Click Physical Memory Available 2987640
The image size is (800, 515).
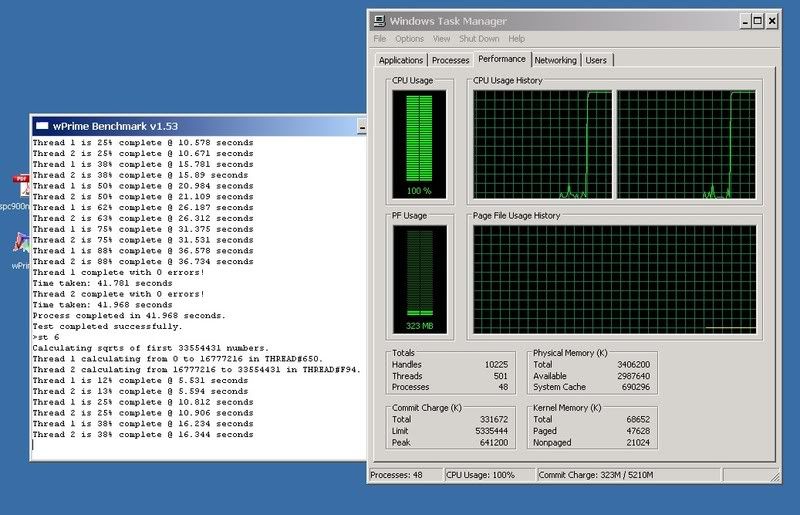pos(634,376)
